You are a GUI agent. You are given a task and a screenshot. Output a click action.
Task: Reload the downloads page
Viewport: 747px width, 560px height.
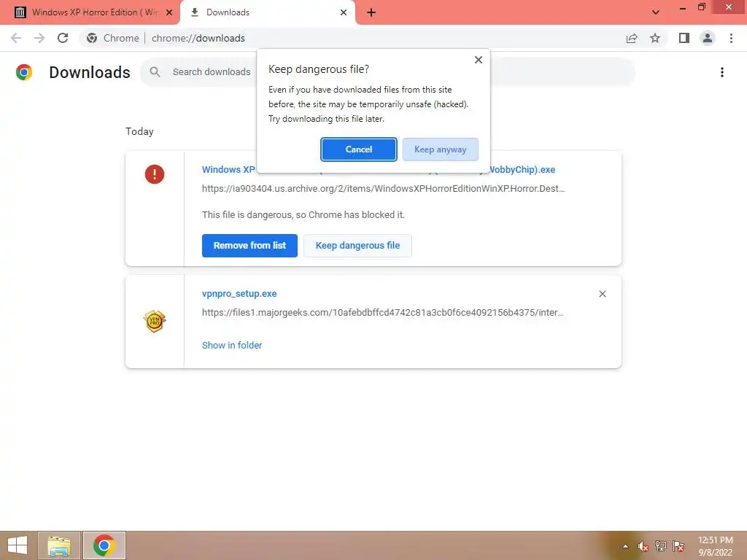(x=63, y=38)
